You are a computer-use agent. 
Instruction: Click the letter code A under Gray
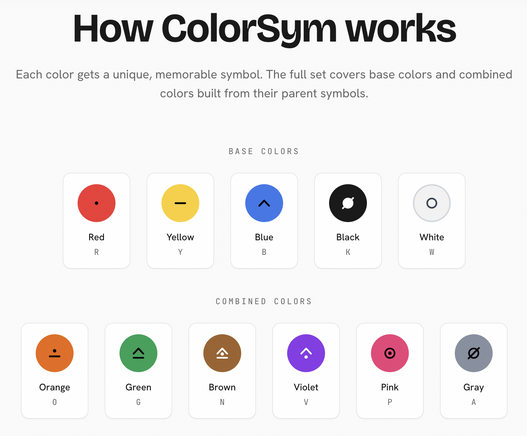(474, 402)
